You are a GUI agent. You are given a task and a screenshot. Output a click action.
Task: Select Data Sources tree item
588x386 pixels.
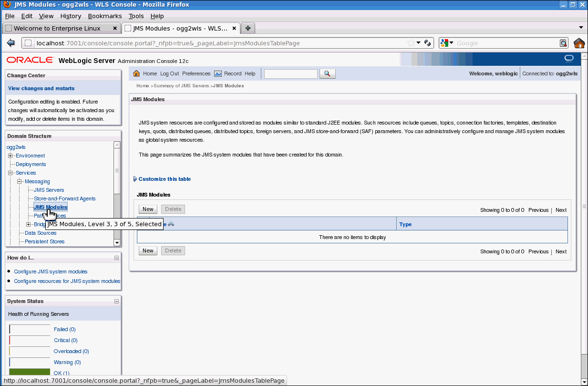pyautogui.click(x=41, y=233)
